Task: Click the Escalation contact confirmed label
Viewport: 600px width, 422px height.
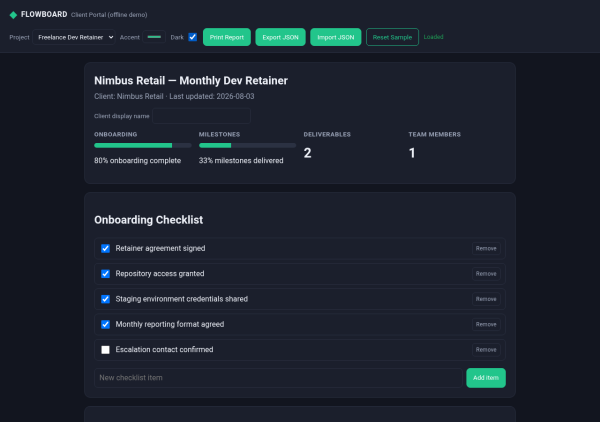Action: coord(164,350)
